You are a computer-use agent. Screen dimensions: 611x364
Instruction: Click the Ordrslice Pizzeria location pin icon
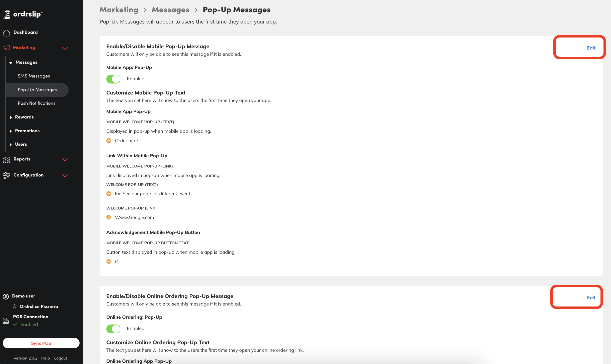click(15, 307)
